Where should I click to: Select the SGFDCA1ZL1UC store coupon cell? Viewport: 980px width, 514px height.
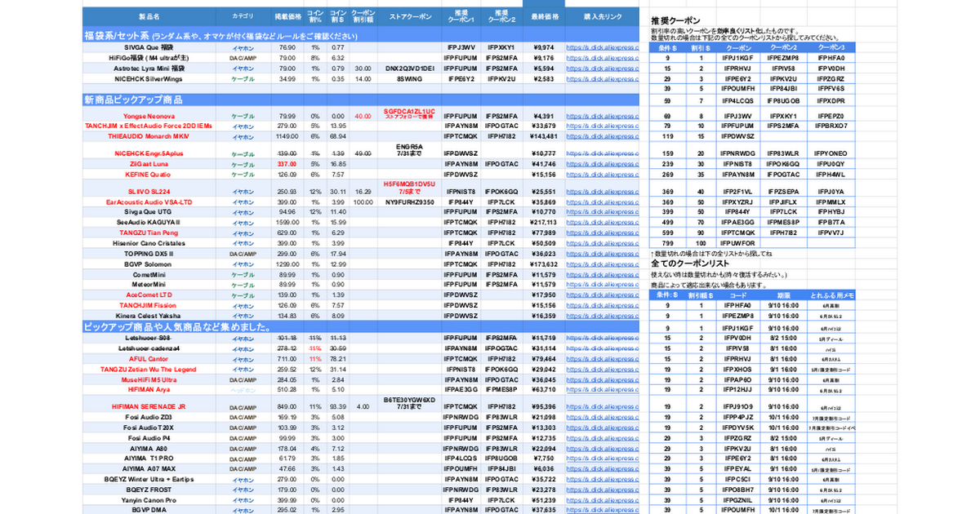coord(410,113)
